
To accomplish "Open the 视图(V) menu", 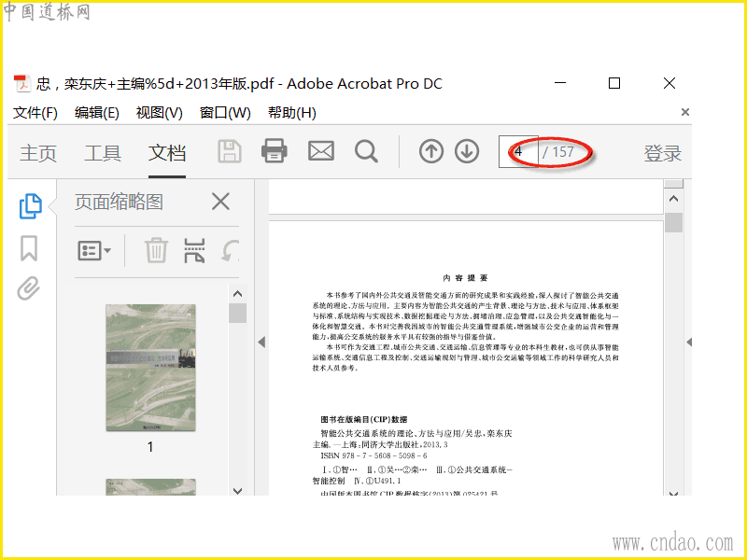I will click(159, 113).
